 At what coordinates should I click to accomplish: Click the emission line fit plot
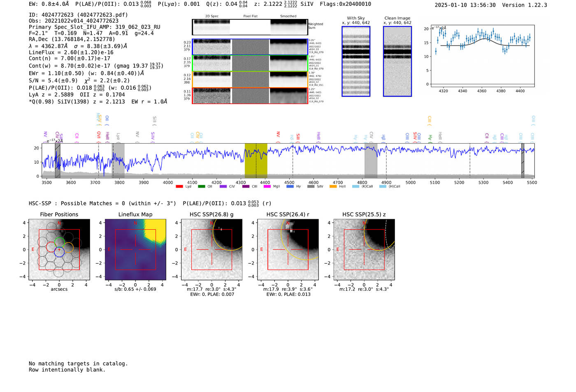482,56
